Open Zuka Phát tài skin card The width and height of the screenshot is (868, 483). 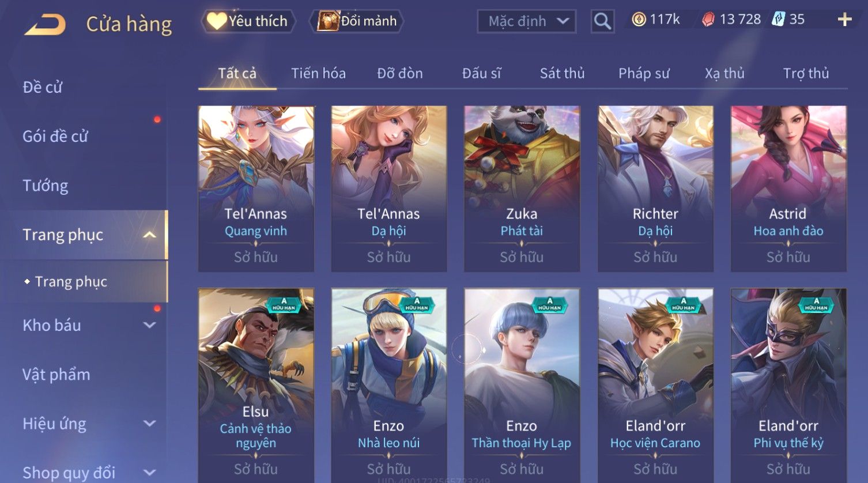point(522,188)
